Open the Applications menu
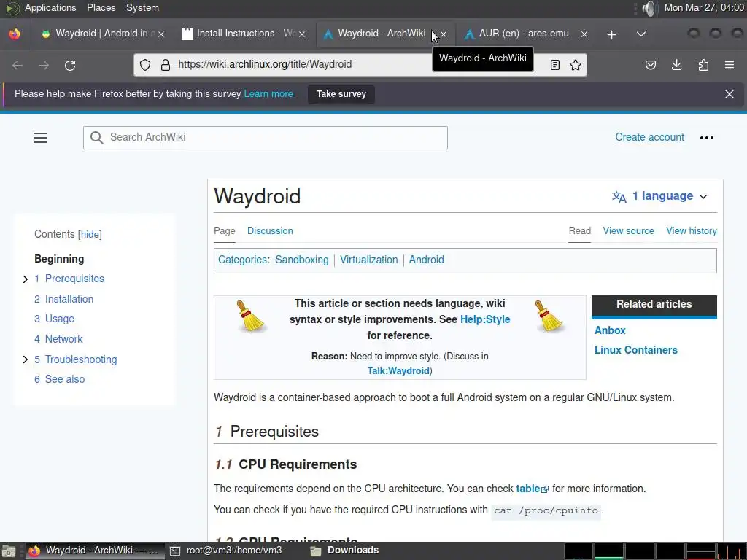 50,7
